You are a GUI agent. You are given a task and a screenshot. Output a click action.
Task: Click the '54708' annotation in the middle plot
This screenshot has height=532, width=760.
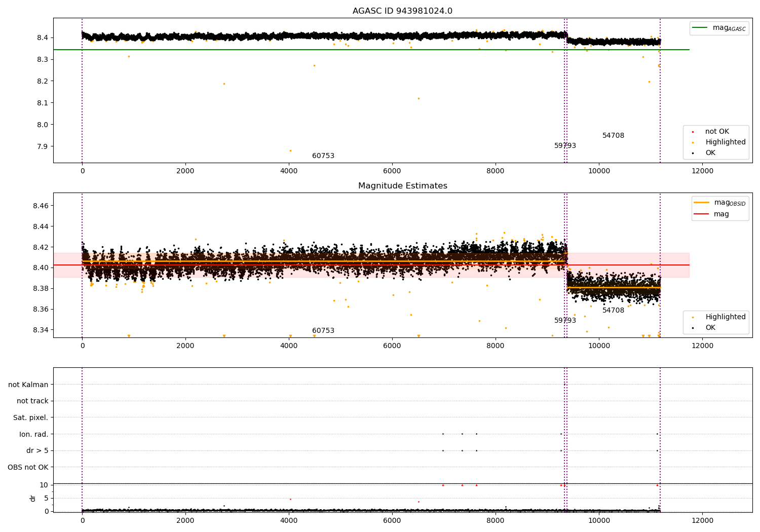[x=613, y=311]
